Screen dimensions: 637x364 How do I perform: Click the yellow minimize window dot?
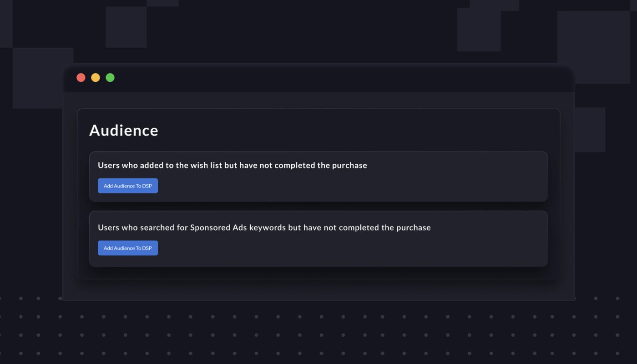point(96,77)
